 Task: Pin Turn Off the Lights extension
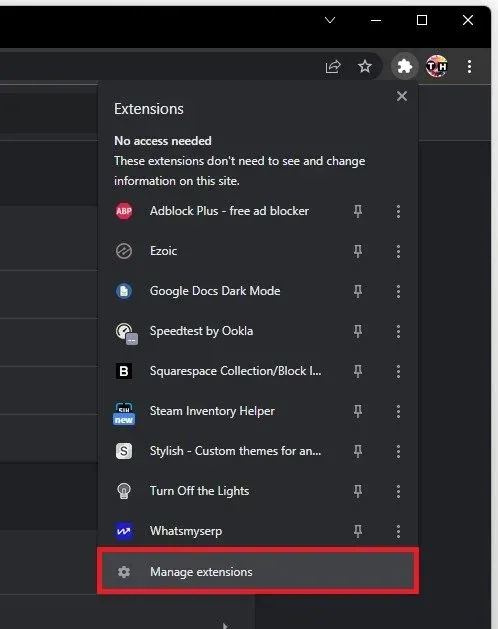coord(358,491)
